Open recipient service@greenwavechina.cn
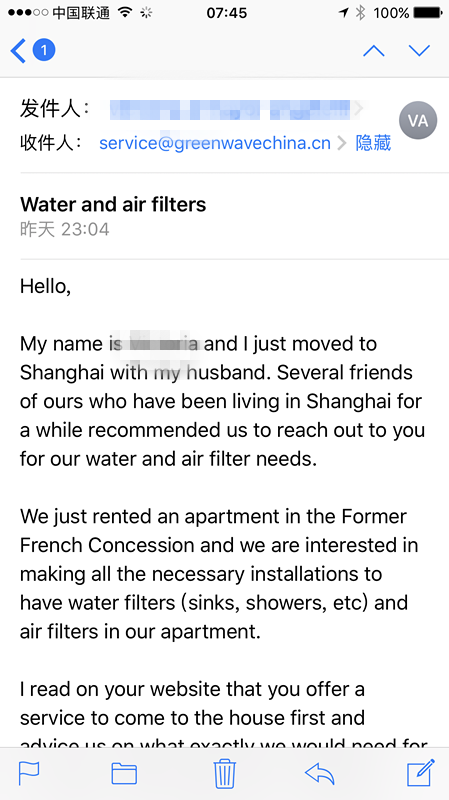 215,143
